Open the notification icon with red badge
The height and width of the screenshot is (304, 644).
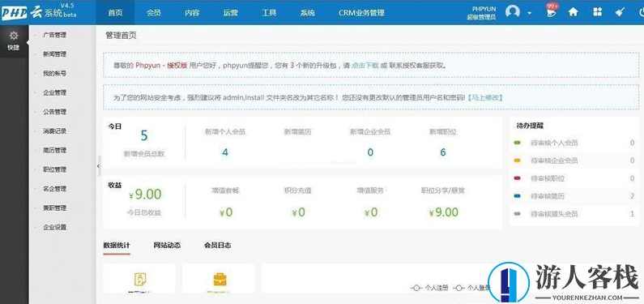tap(552, 11)
